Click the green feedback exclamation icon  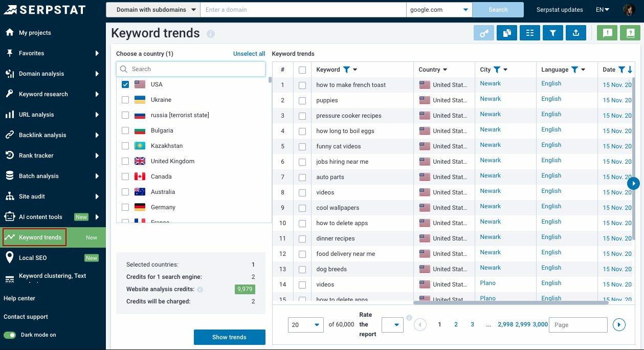coord(607,33)
